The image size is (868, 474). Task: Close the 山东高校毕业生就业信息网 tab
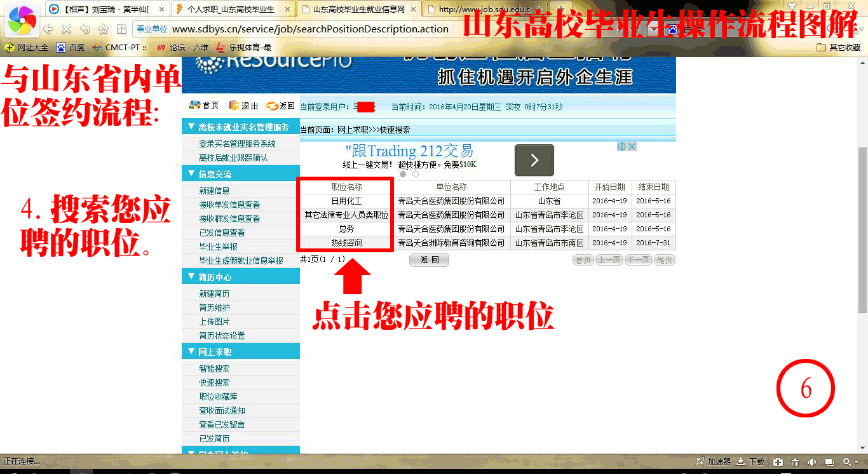tap(414, 10)
